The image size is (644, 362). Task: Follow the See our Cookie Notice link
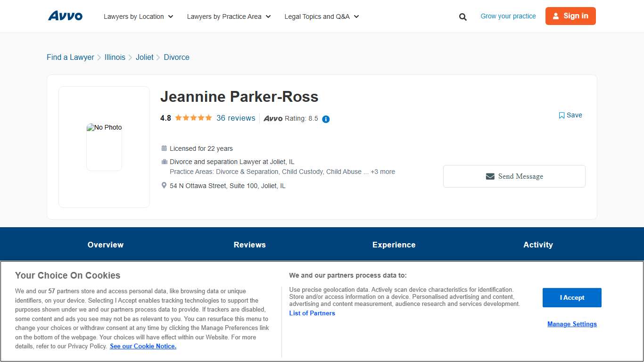pyautogui.click(x=143, y=346)
